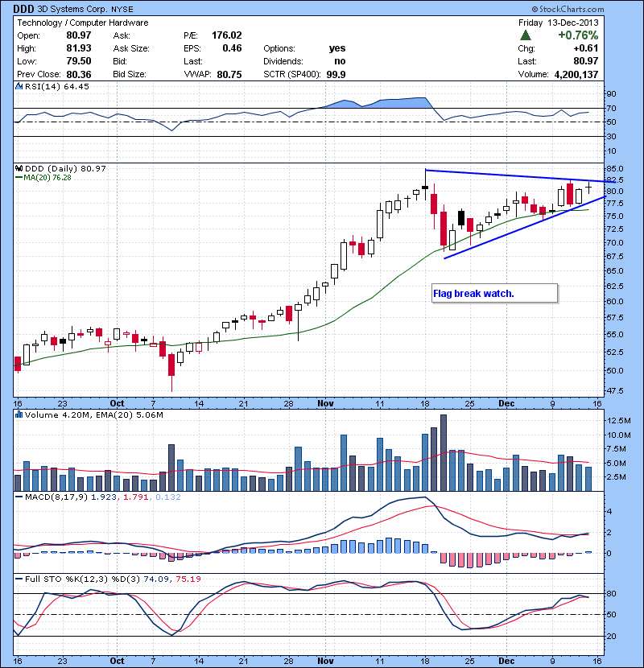The height and width of the screenshot is (668, 644).
Task: Click the Chg value +0.61
Action: (585, 48)
